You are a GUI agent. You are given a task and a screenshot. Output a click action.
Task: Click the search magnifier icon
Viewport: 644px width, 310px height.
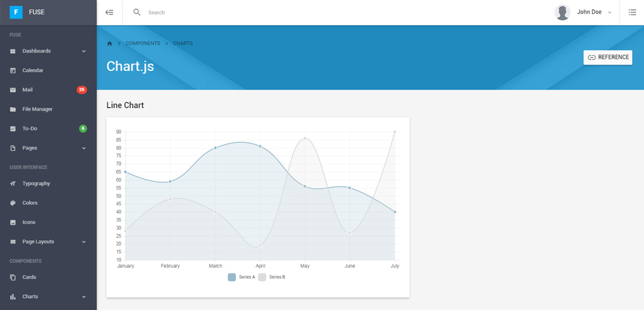[x=137, y=13]
